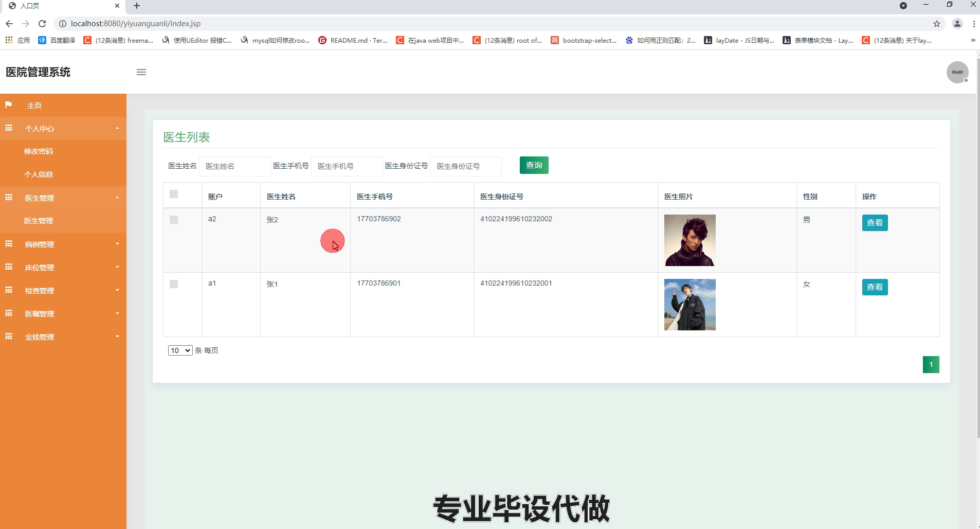
Task: Go forward using browser forward arrow
Action: (x=26, y=24)
